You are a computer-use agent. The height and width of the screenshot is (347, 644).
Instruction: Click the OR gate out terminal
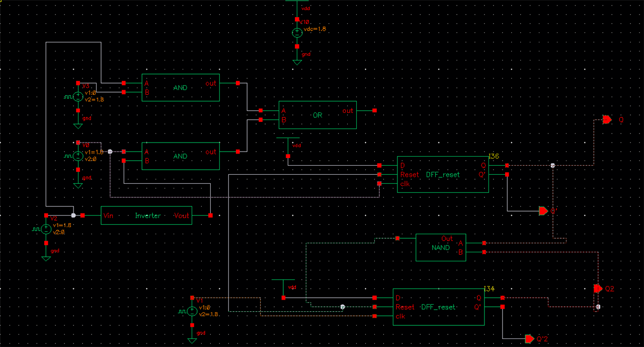[374, 110]
